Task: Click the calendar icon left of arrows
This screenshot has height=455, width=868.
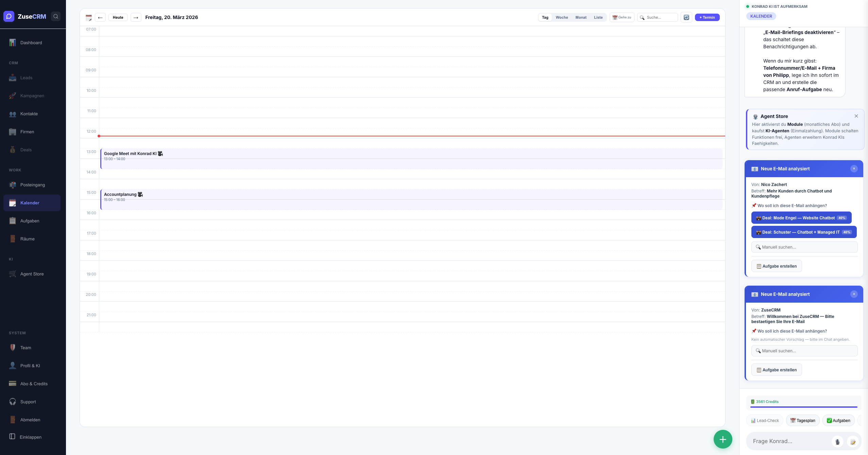Action: pos(89,17)
